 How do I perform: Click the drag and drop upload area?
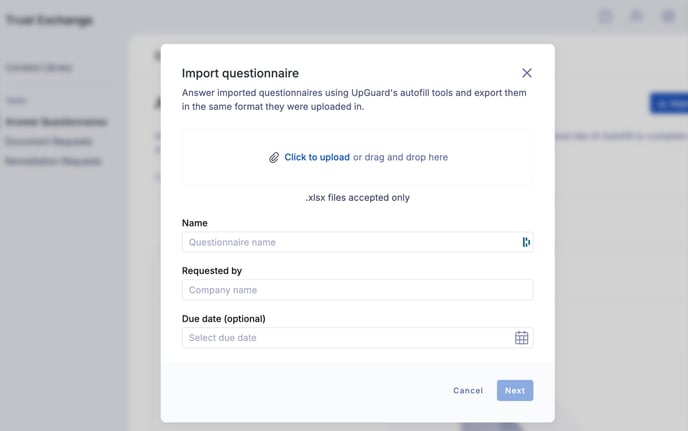(358, 158)
